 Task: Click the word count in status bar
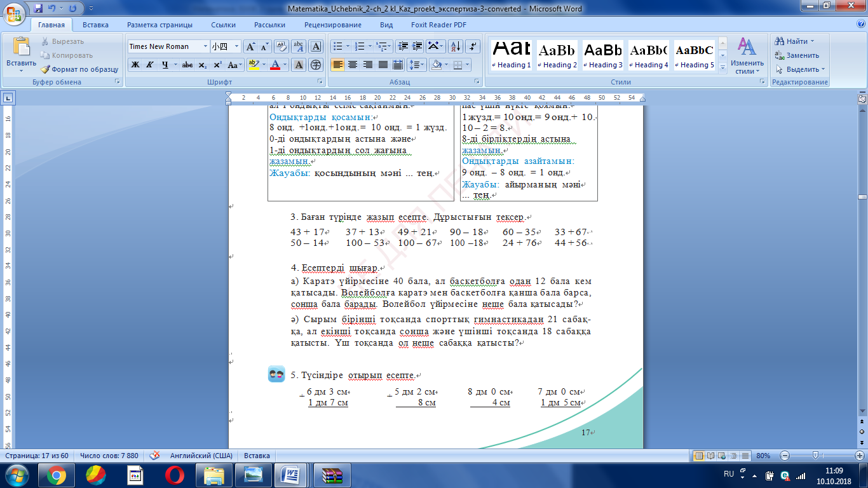point(109,456)
